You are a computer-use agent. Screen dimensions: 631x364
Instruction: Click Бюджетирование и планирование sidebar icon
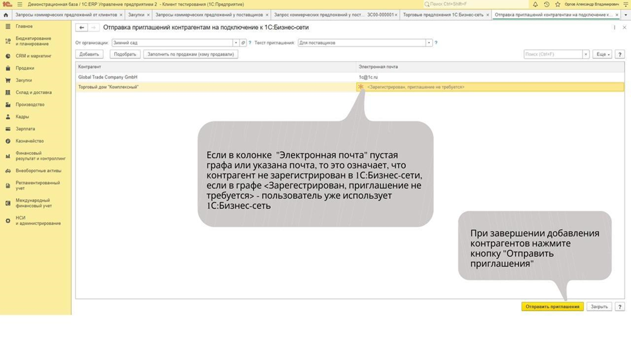(8, 41)
